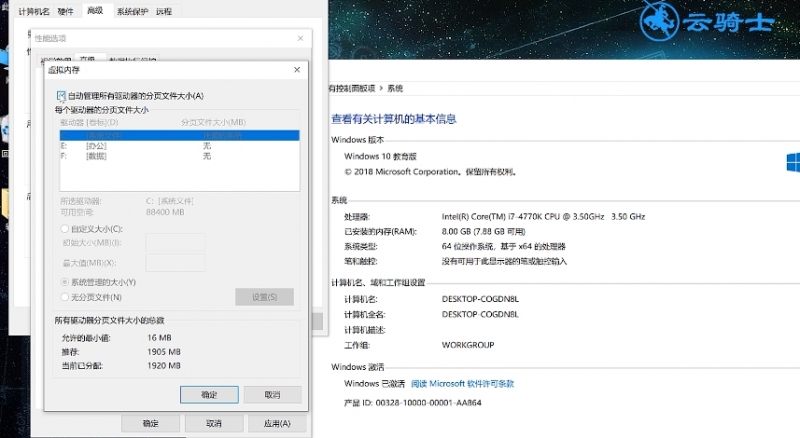Switch to 远程 tab
The height and width of the screenshot is (438, 800).
click(164, 11)
